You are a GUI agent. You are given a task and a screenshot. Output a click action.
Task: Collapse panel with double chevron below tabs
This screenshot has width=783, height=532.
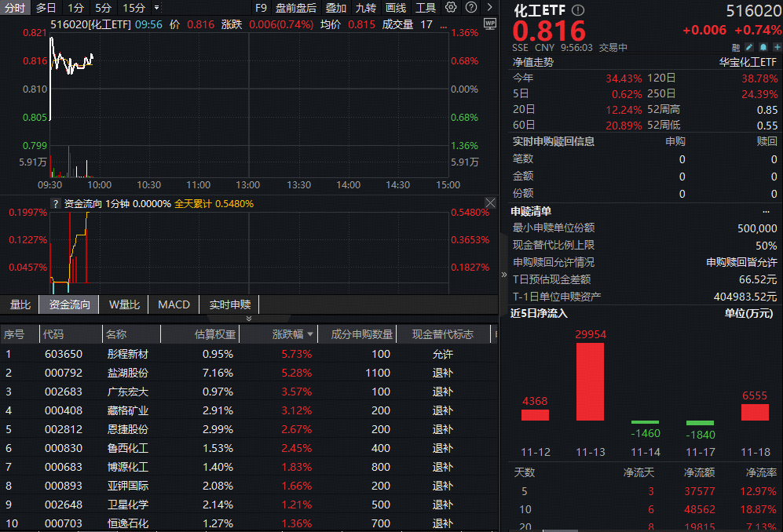click(249, 319)
